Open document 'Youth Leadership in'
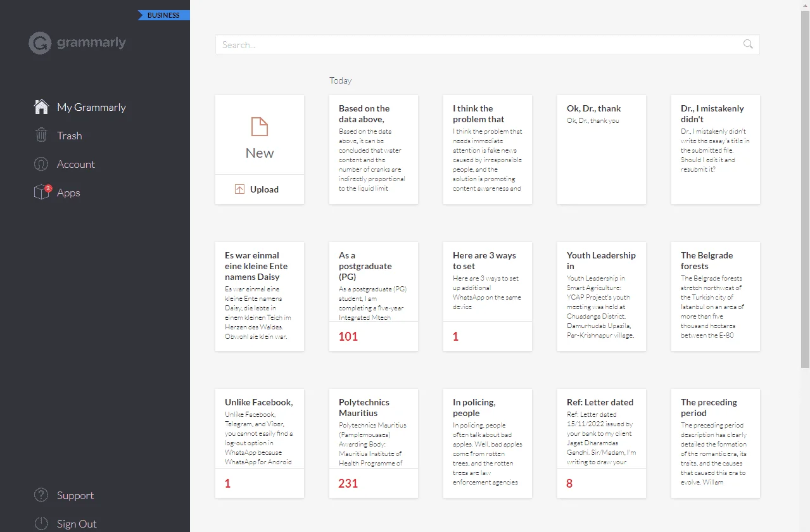 click(602, 296)
